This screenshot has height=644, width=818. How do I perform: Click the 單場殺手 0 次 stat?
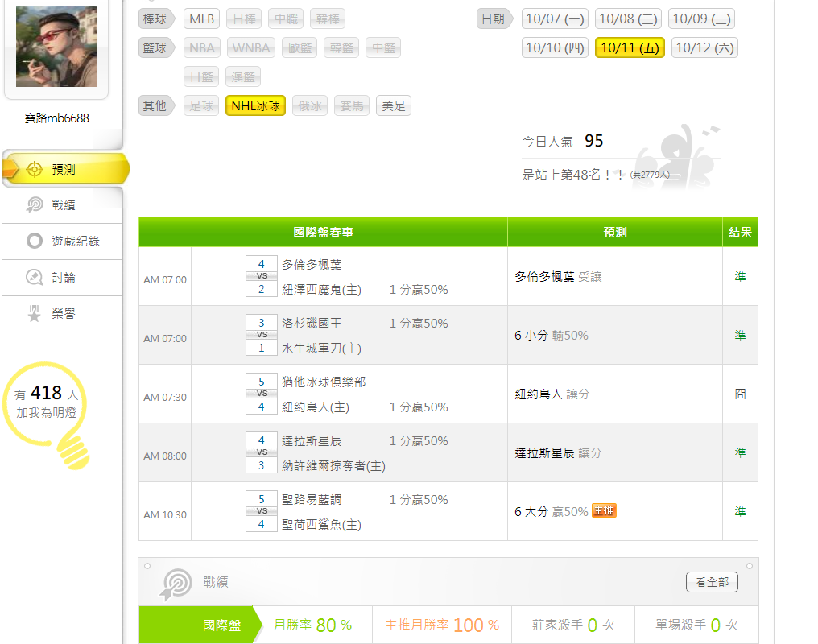696,625
